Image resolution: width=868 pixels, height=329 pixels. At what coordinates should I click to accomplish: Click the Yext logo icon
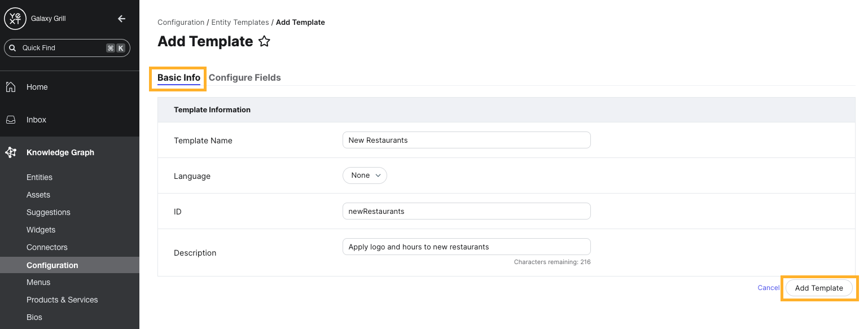[15, 18]
